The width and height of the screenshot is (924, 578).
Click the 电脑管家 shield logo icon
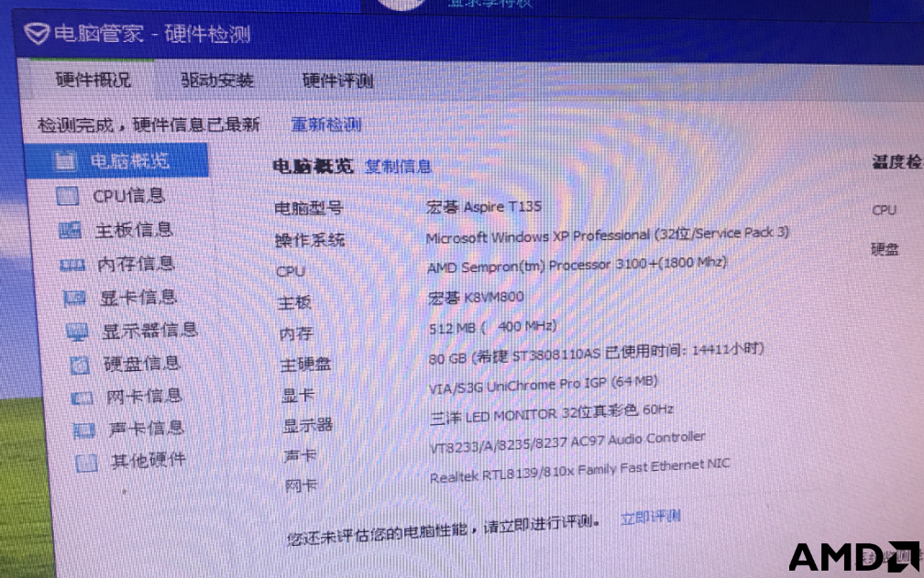tap(37, 34)
